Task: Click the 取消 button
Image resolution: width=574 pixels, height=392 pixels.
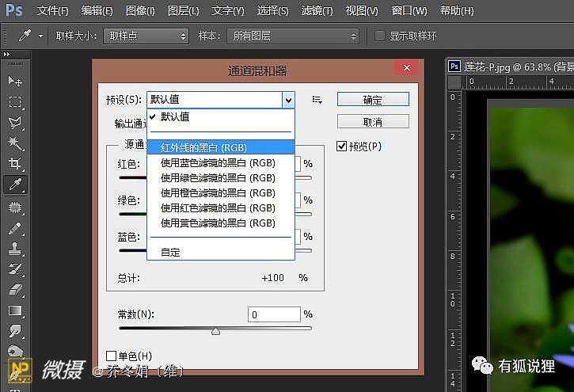Action: pyautogui.click(x=373, y=122)
